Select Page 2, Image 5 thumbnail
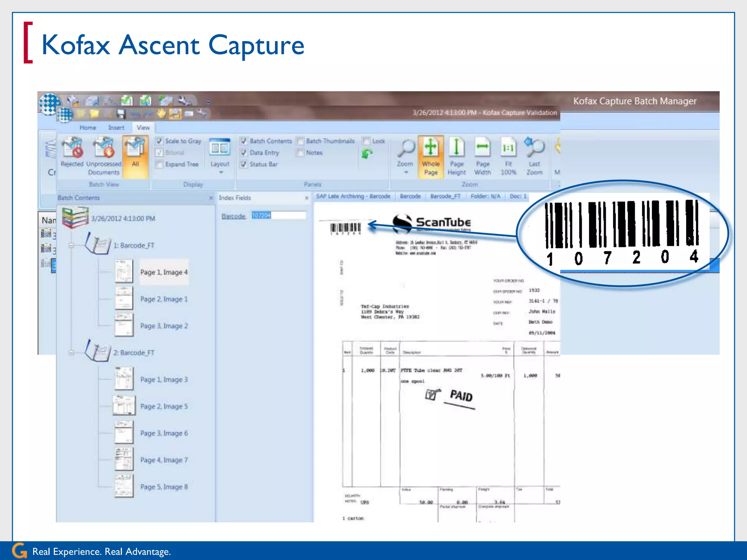 [x=124, y=405]
